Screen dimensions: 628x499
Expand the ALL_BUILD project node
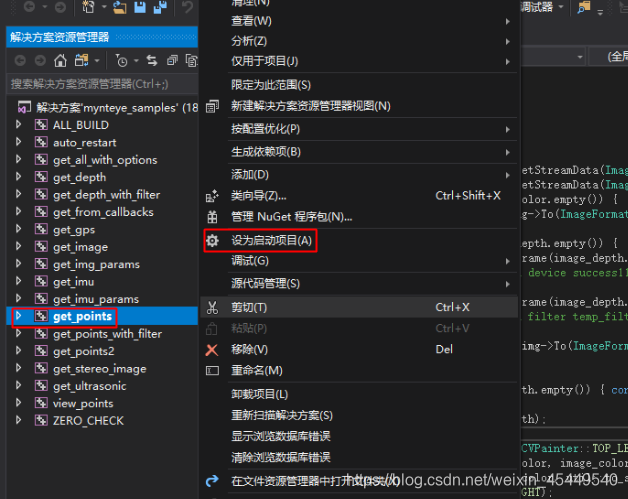tap(18, 125)
